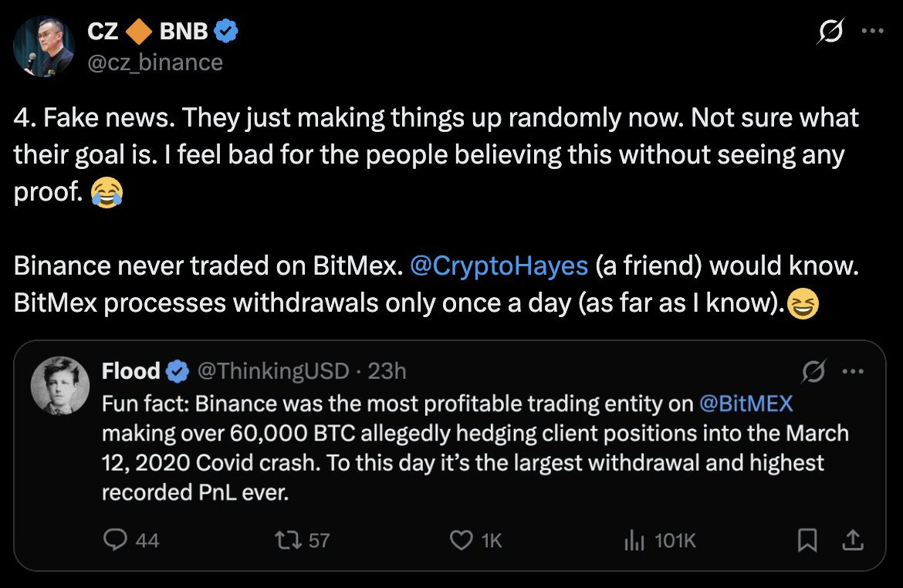Like the quoted post with 1K likes
Screen dimensions: 903x588
click(x=461, y=540)
